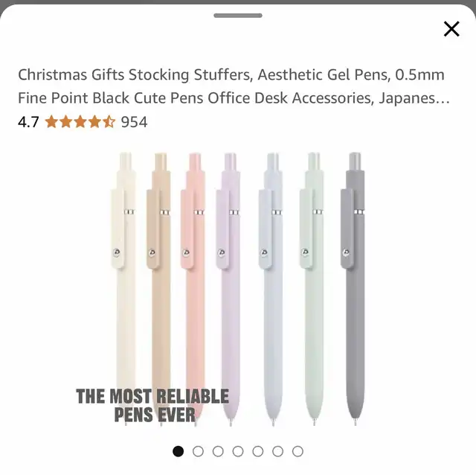476x475 pixels.
Task: Jump to the fifth image dot
Action: click(x=258, y=451)
